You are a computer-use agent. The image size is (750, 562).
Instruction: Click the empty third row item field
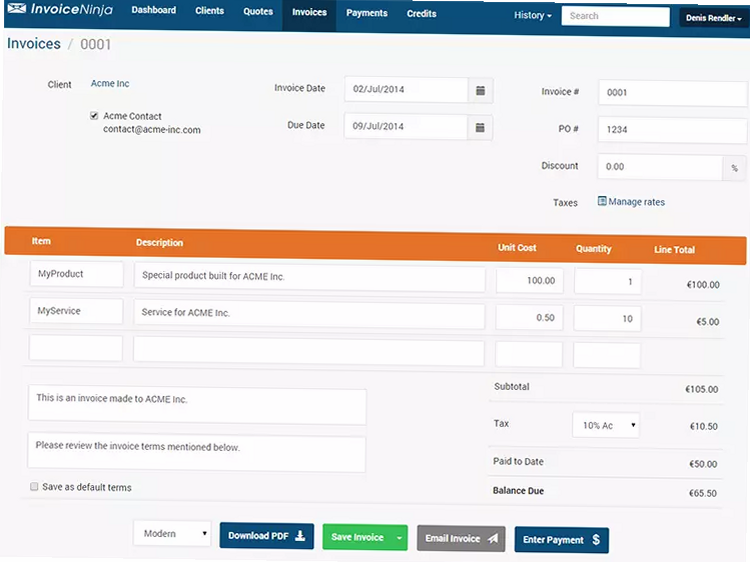tap(76, 348)
